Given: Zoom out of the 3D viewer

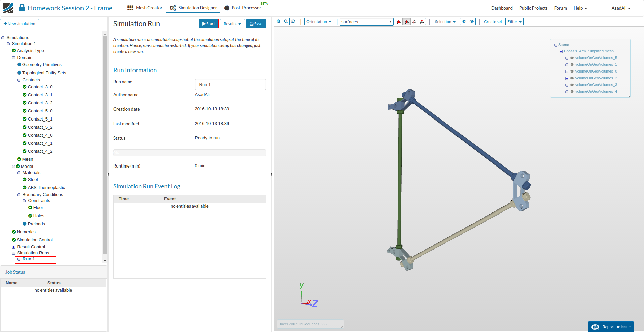Looking at the screenshot, I should click(x=286, y=21).
